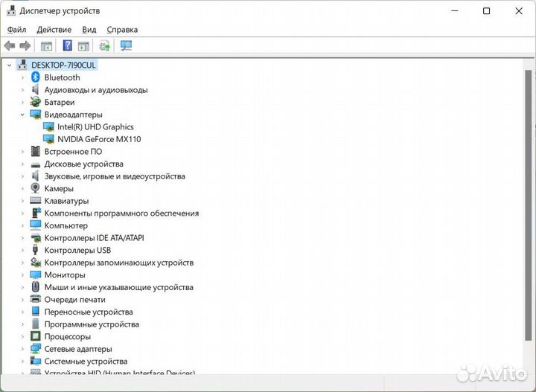Click the Процессоры chip icon
The width and height of the screenshot is (536, 392).
35,336
